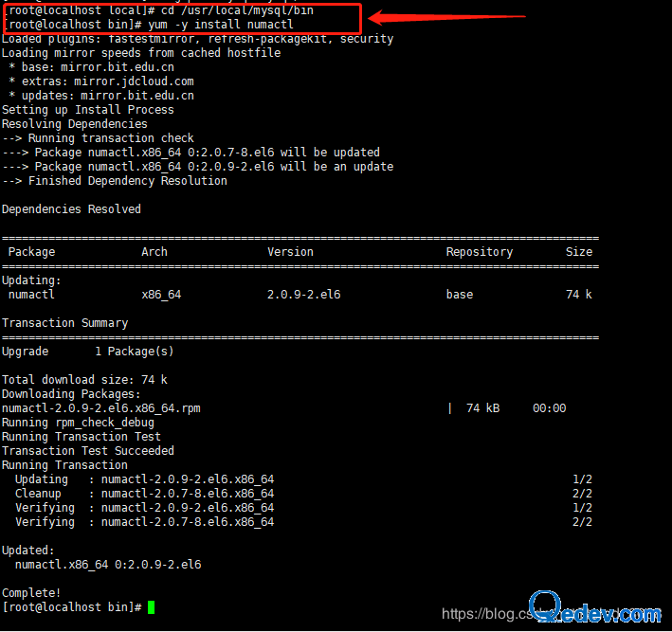Click the 'Updated:' label near the bottom

click(x=28, y=551)
